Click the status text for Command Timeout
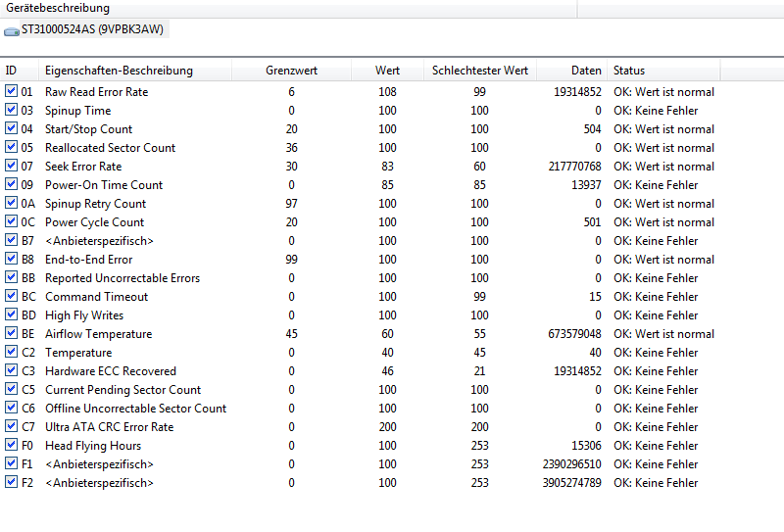This screenshot has height=532, width=784. tap(656, 297)
